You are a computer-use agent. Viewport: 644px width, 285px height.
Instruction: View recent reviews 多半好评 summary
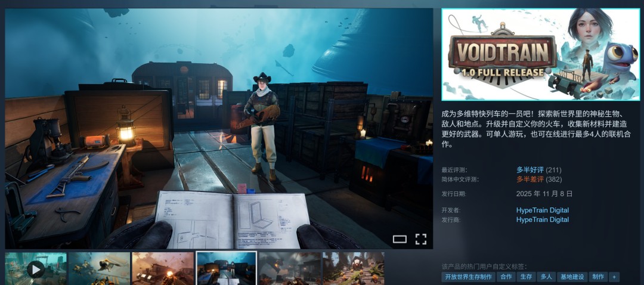tap(530, 170)
